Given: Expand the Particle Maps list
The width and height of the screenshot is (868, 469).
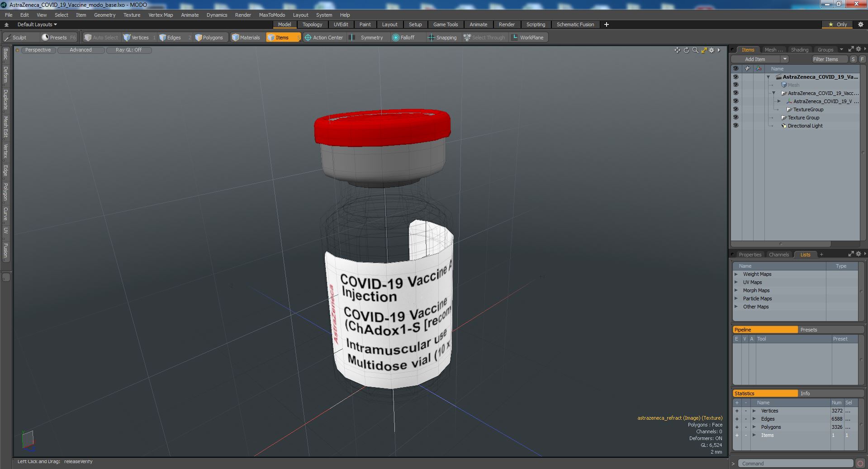Looking at the screenshot, I should [736, 298].
